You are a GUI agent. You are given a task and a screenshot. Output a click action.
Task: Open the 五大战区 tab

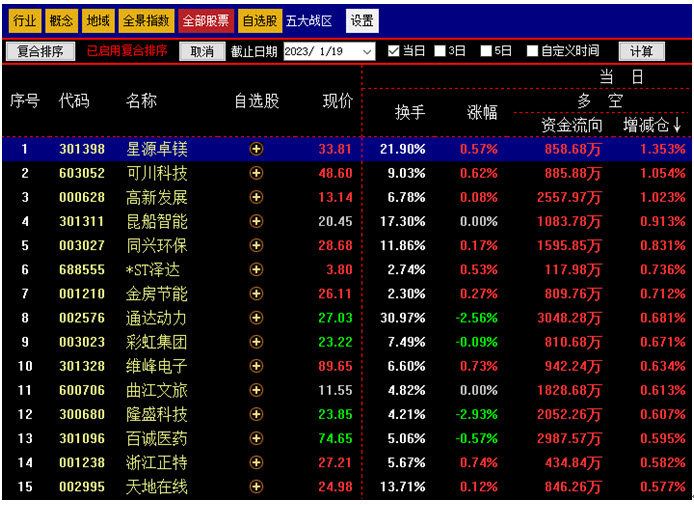309,21
